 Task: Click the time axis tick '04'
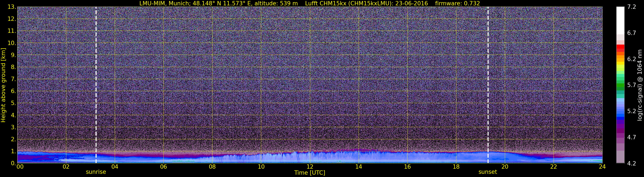pyautogui.click(x=115, y=167)
